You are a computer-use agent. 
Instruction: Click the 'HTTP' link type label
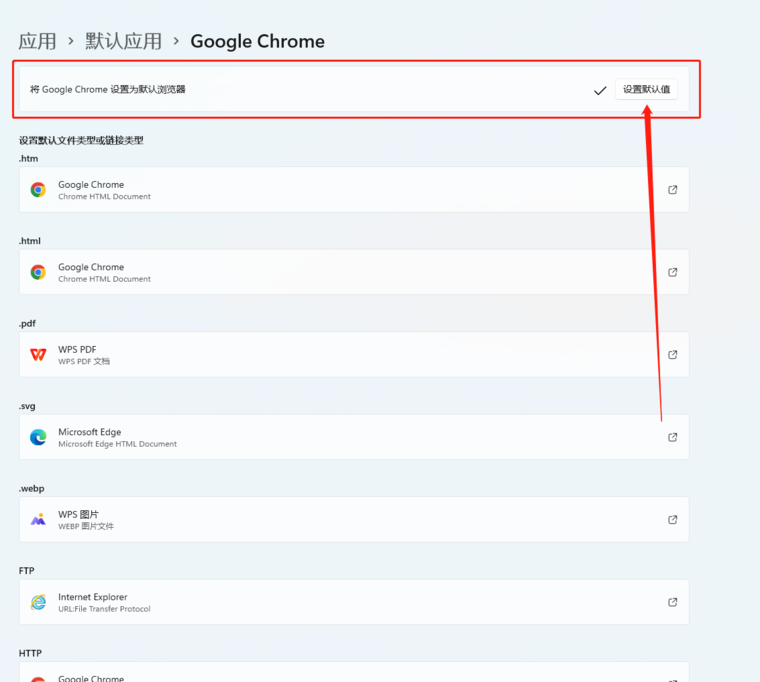pos(30,653)
